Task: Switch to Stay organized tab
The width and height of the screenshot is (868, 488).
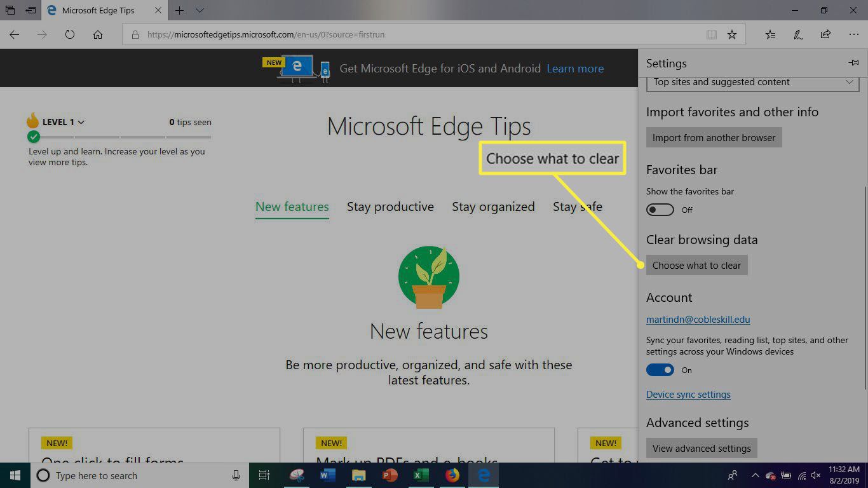Action: click(x=493, y=207)
